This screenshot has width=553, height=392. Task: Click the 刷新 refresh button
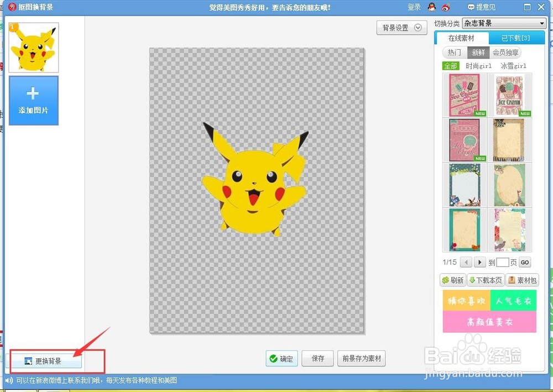[453, 280]
